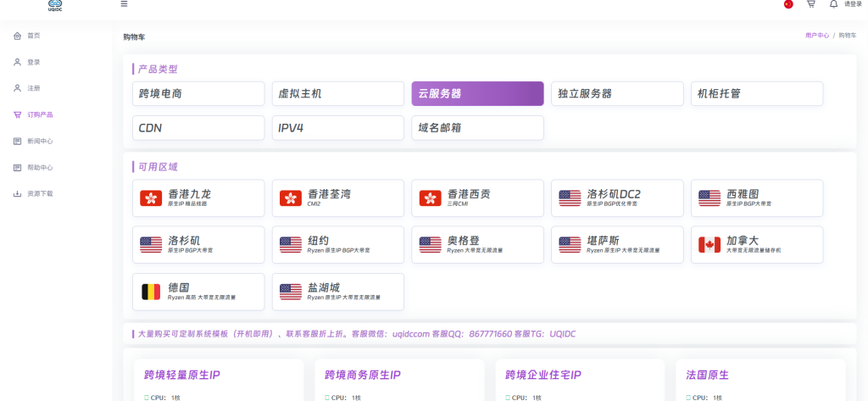Viewport: 868px width, 401px height.
Task: Open the 跨境商务原生IP plan card
Action: 400,380
